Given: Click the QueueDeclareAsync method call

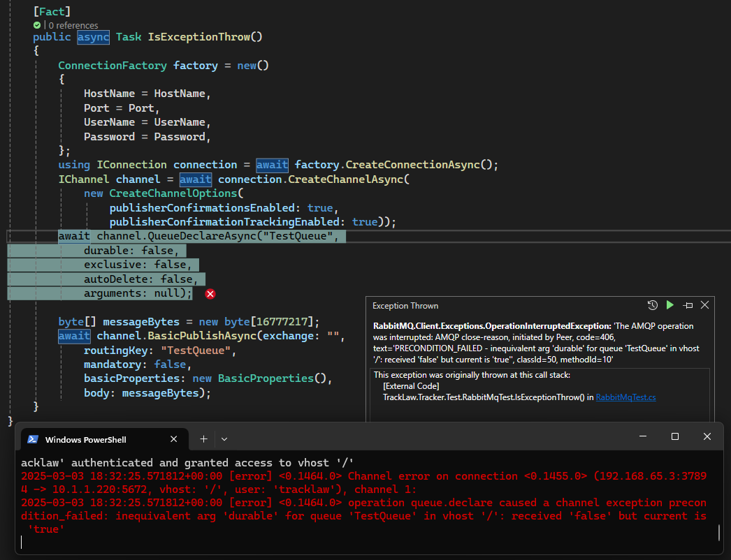Looking at the screenshot, I should (x=202, y=236).
